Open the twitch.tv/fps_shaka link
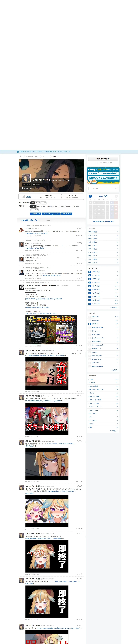 point(35,248)
